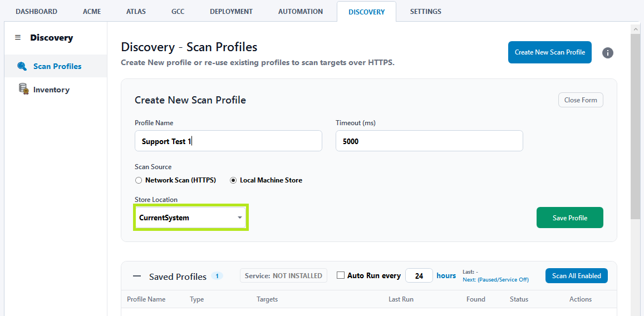Click the vertical scrollbar thumb

click(x=635, y=126)
